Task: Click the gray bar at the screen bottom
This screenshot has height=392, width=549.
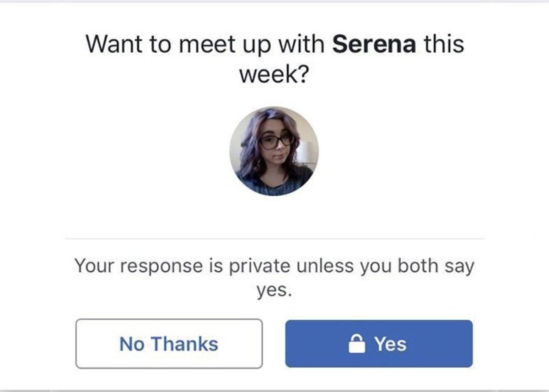Action: pos(274,388)
